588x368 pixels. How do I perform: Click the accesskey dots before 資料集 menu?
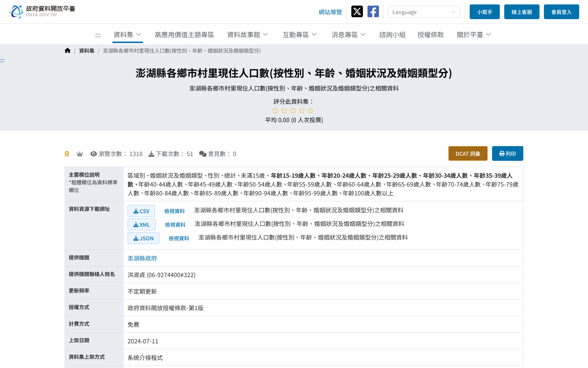(98, 35)
